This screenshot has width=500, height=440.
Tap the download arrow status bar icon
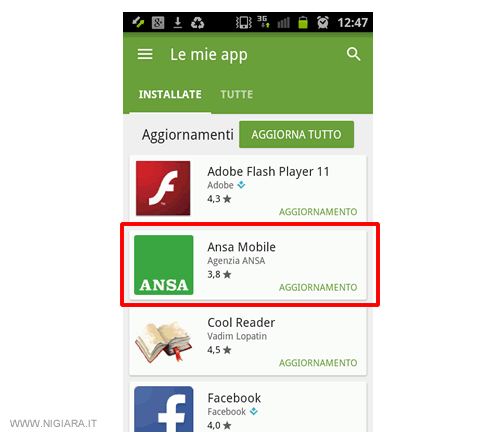tap(178, 22)
